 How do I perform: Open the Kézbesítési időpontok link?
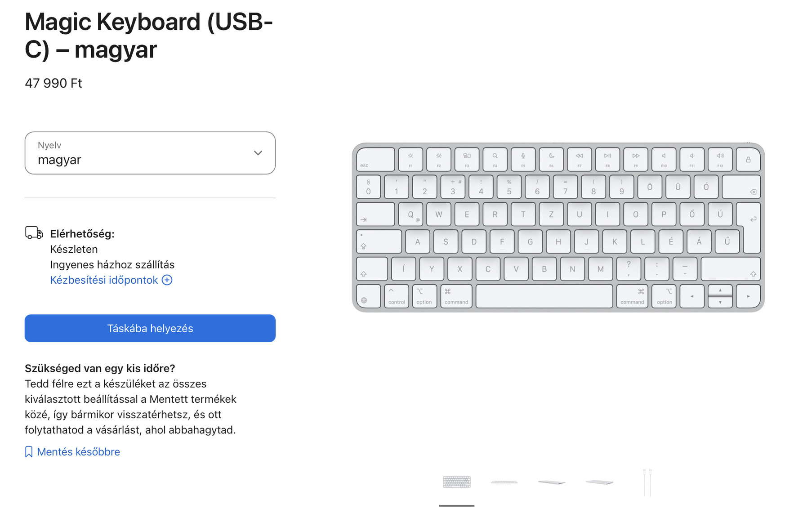104,280
